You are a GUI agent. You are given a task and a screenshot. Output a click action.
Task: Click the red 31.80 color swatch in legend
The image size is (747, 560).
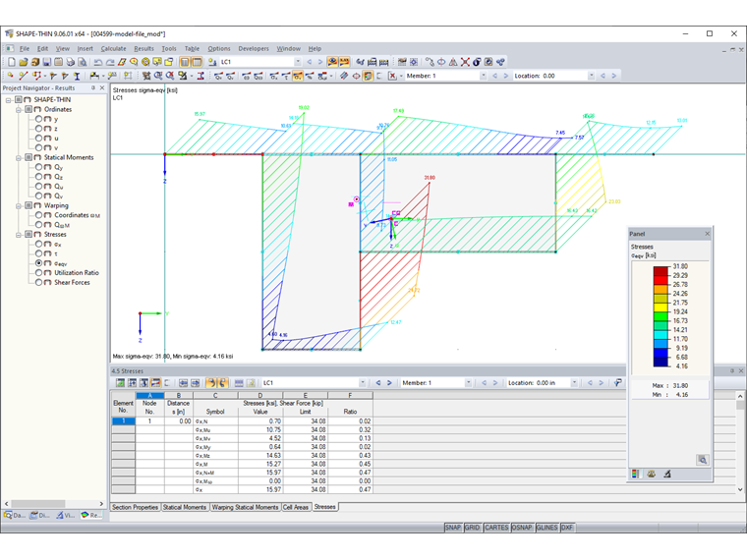[661, 271]
